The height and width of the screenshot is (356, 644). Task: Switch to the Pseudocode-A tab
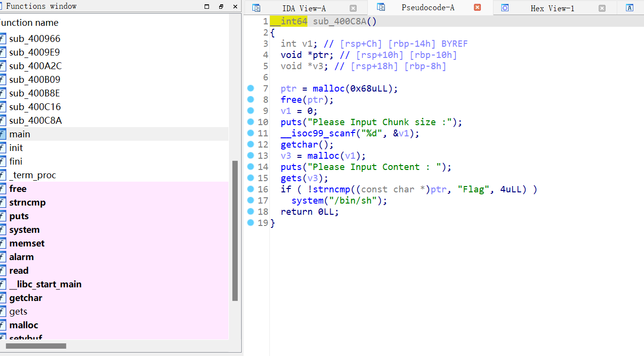[x=428, y=8]
